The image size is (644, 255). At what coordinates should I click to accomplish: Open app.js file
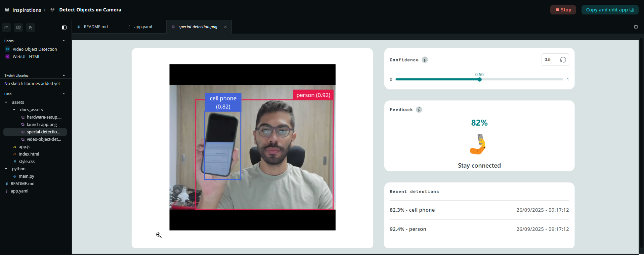(24, 146)
